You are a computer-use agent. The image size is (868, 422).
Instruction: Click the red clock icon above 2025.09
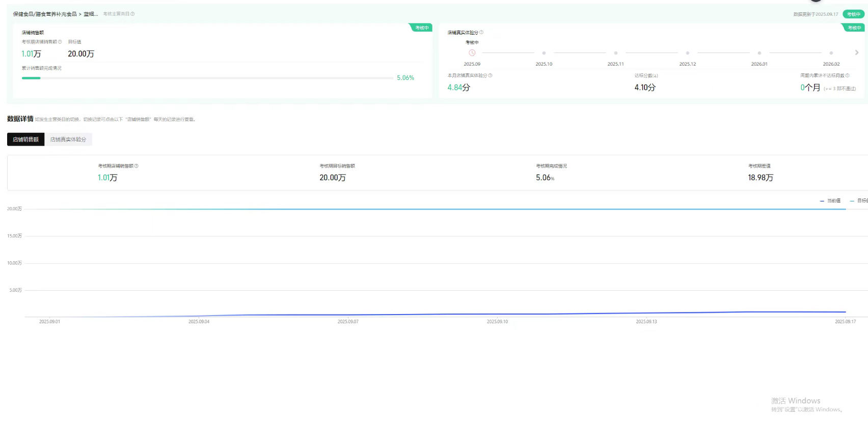(472, 53)
